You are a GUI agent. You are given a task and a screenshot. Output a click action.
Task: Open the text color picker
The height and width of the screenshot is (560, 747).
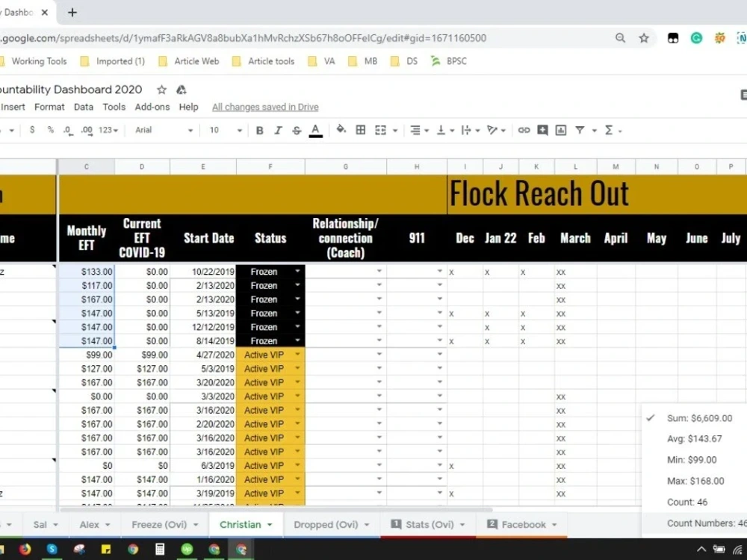(315, 131)
